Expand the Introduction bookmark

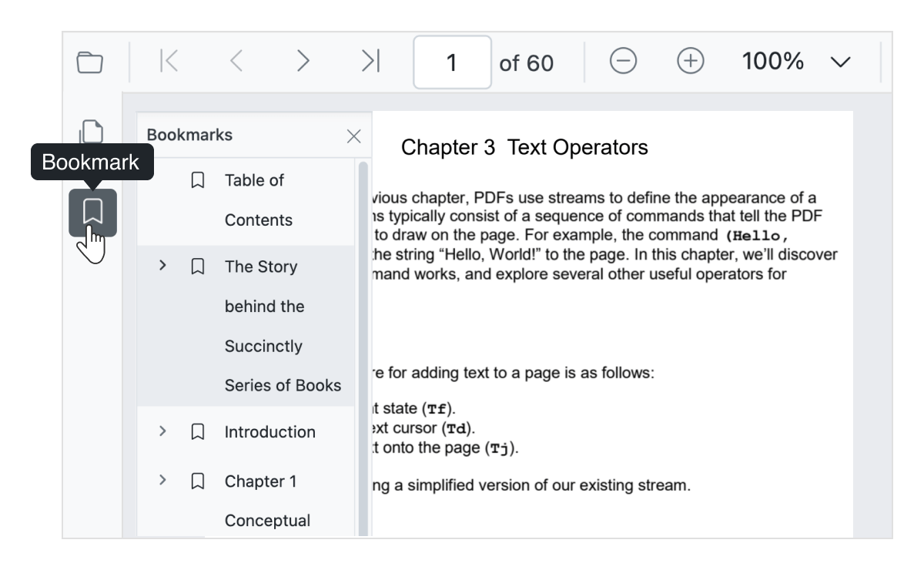pyautogui.click(x=162, y=432)
